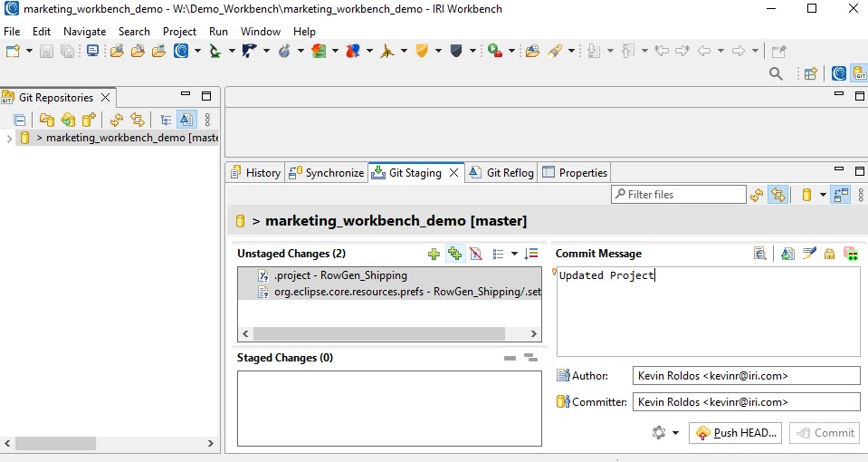
Task: Open the Window menu
Action: [x=260, y=32]
